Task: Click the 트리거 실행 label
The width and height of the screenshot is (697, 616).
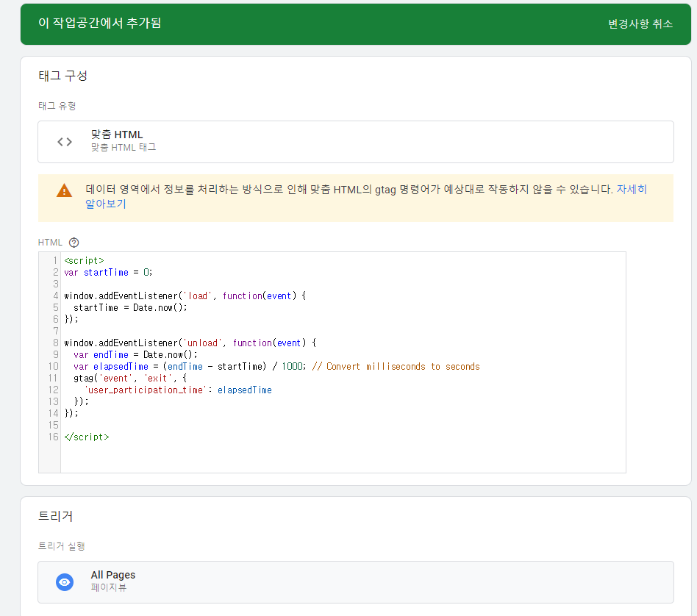Action: pyautogui.click(x=61, y=546)
